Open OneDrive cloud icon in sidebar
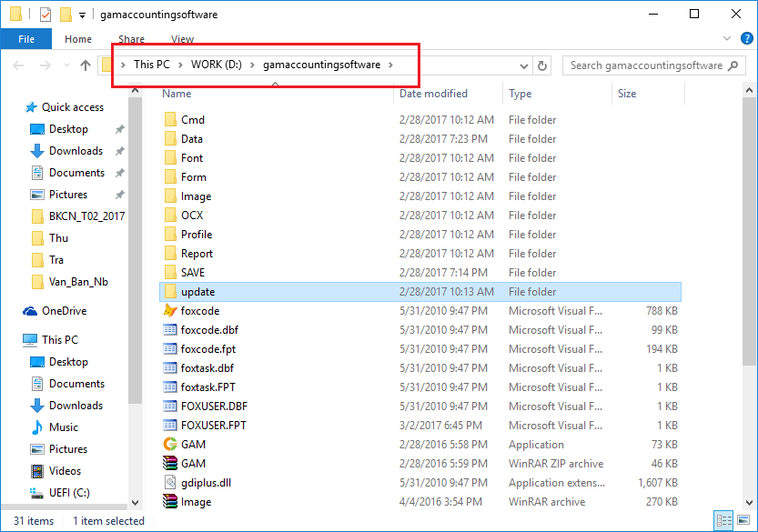 coord(30,311)
